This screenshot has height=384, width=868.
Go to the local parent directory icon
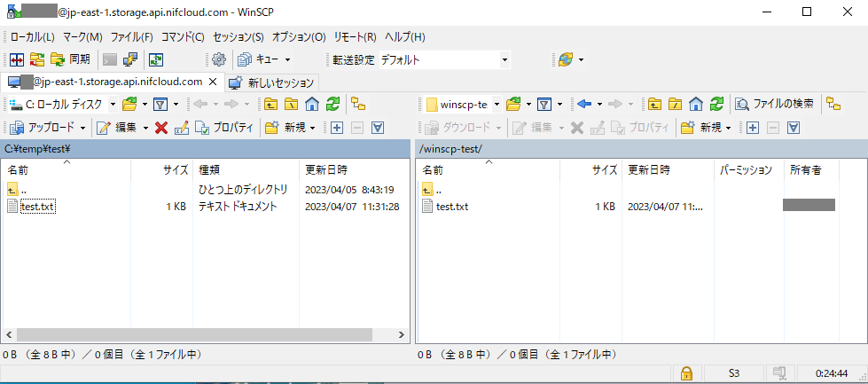270,104
